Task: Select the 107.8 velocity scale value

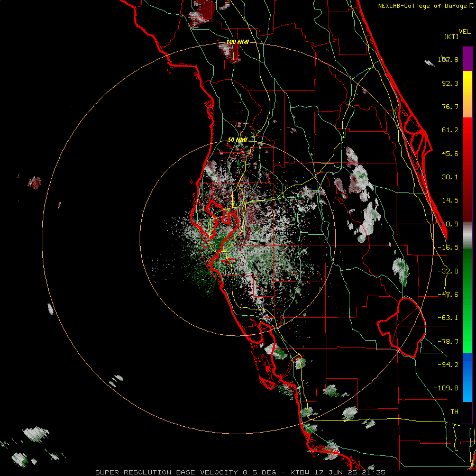Action: pos(448,59)
